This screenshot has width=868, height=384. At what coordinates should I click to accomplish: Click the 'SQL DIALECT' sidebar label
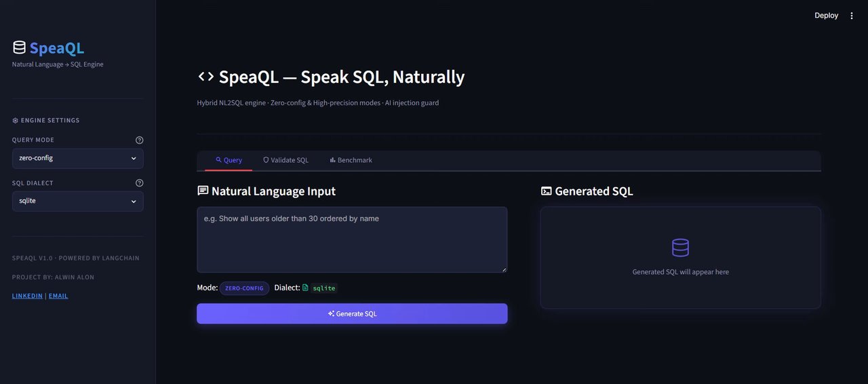33,183
